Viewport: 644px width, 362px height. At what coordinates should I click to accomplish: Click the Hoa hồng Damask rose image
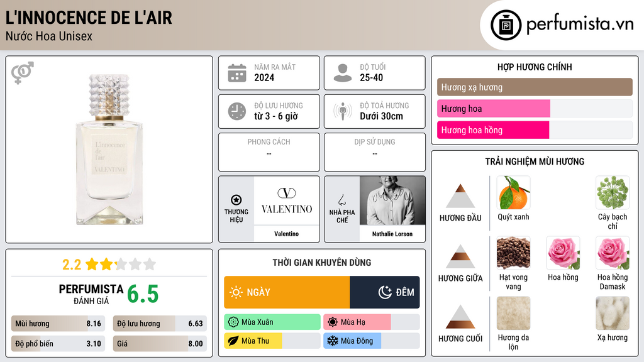click(x=613, y=253)
